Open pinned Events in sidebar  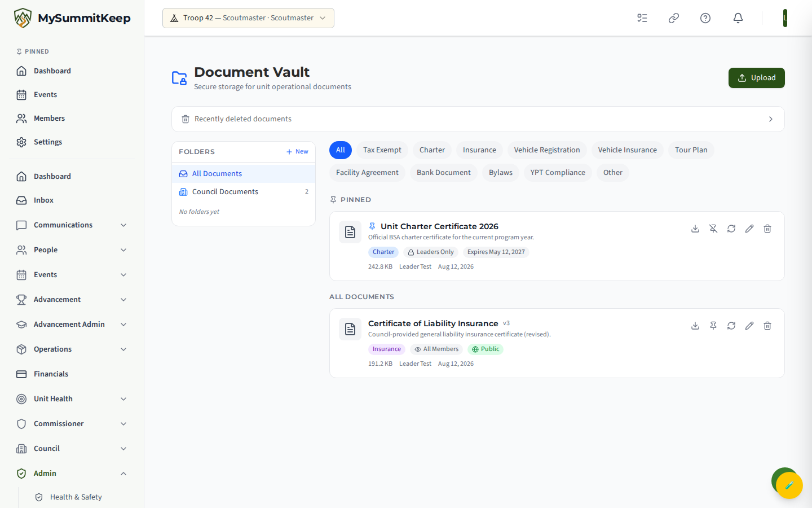click(72, 94)
